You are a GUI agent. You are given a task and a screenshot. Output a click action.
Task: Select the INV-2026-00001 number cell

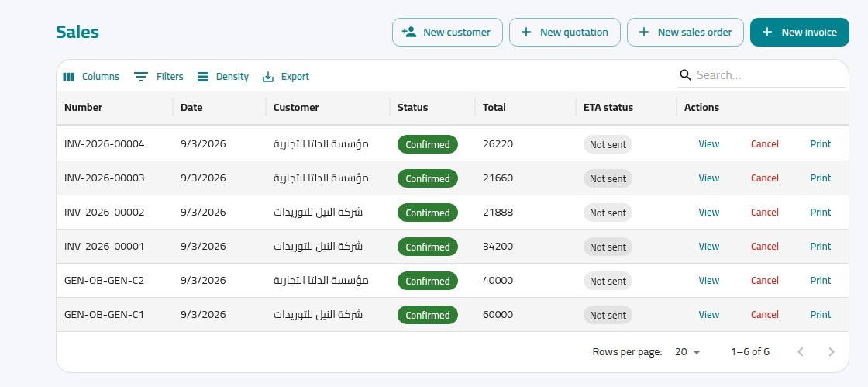pos(115,247)
